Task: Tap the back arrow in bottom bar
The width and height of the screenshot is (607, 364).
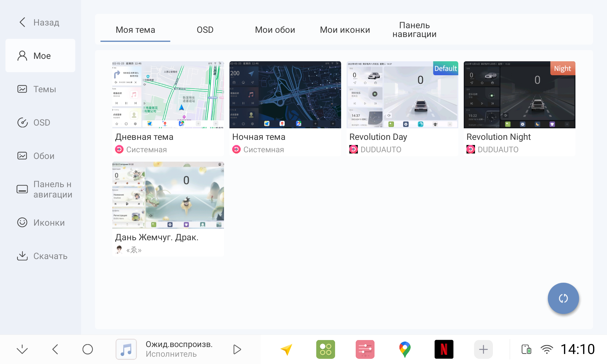Action: [x=55, y=349]
